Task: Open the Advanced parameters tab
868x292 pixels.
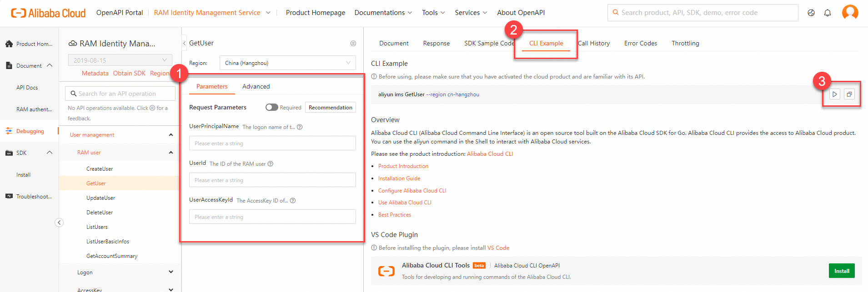Action: (256, 87)
